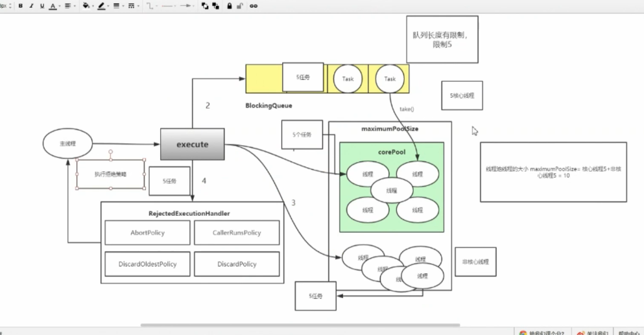Toggle bold text formatting
Image resolution: width=644 pixels, height=335 pixels.
pos(21,6)
